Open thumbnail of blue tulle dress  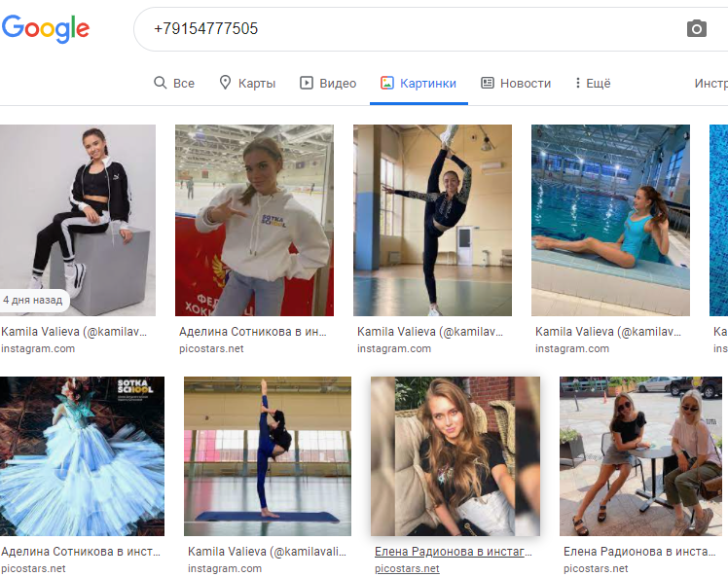point(82,456)
